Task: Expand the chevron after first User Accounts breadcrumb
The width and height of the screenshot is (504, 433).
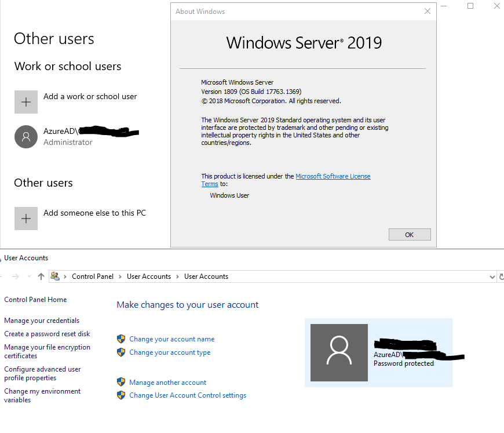Action: 177,276
